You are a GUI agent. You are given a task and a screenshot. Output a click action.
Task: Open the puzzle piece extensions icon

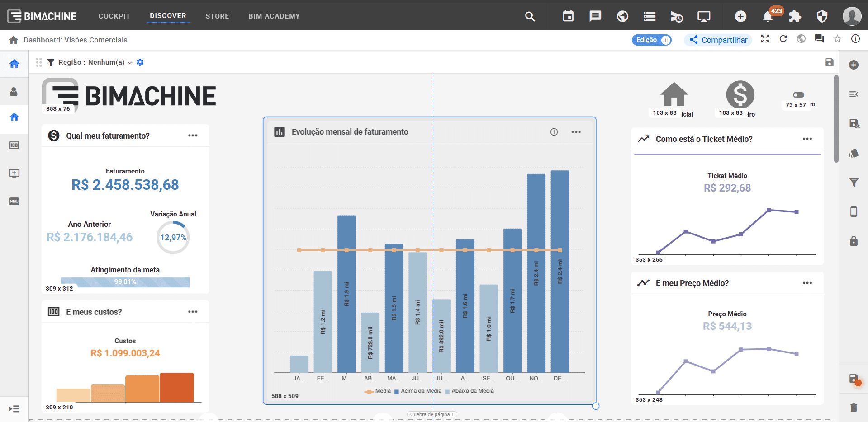[x=795, y=17]
